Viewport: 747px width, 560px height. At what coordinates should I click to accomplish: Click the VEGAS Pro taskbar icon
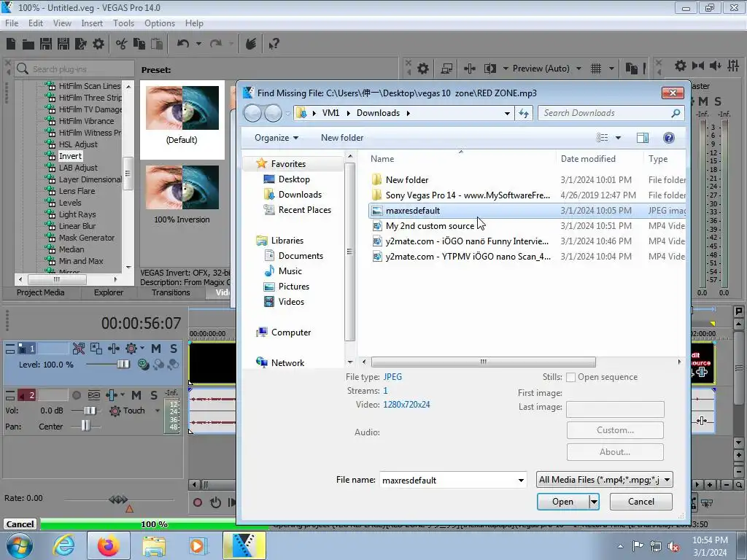click(x=244, y=545)
